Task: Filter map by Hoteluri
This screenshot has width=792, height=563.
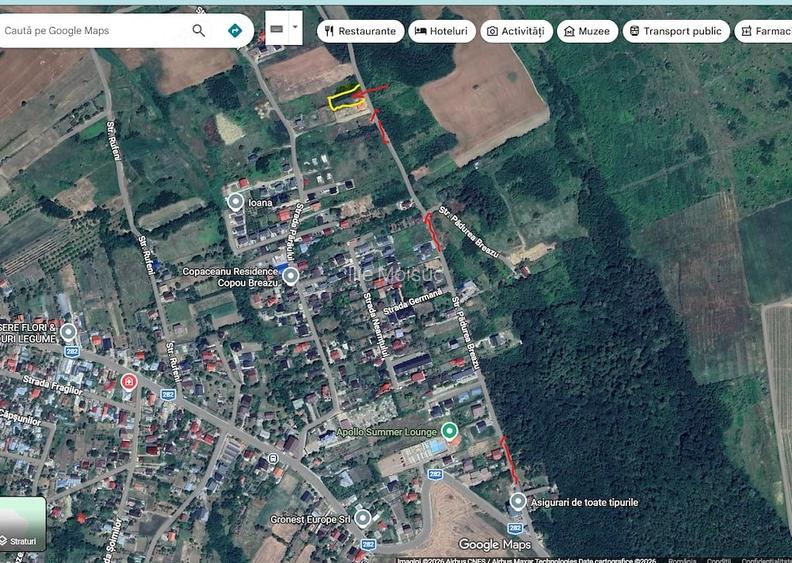Action: (x=442, y=31)
